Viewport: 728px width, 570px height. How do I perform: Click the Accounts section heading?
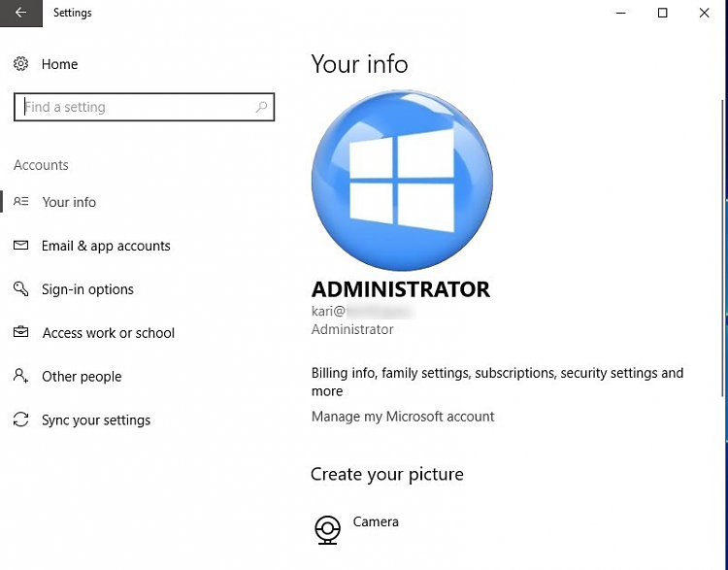coord(41,165)
